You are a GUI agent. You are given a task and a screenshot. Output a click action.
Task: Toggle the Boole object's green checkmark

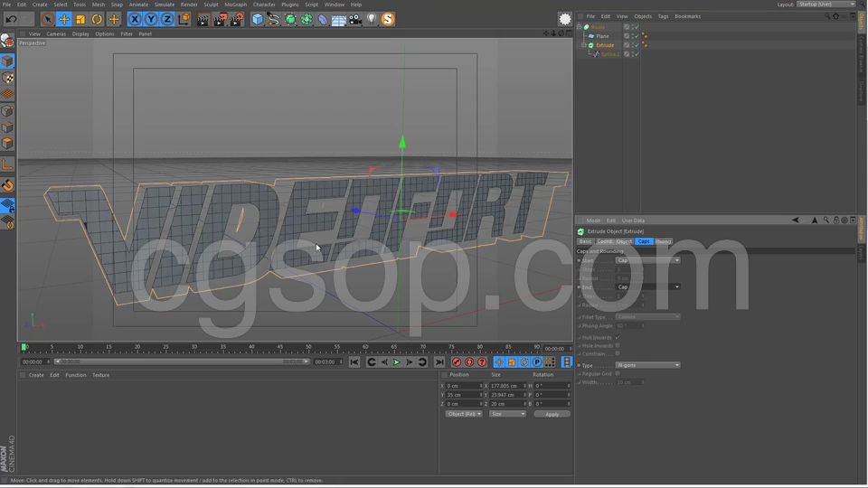636,27
